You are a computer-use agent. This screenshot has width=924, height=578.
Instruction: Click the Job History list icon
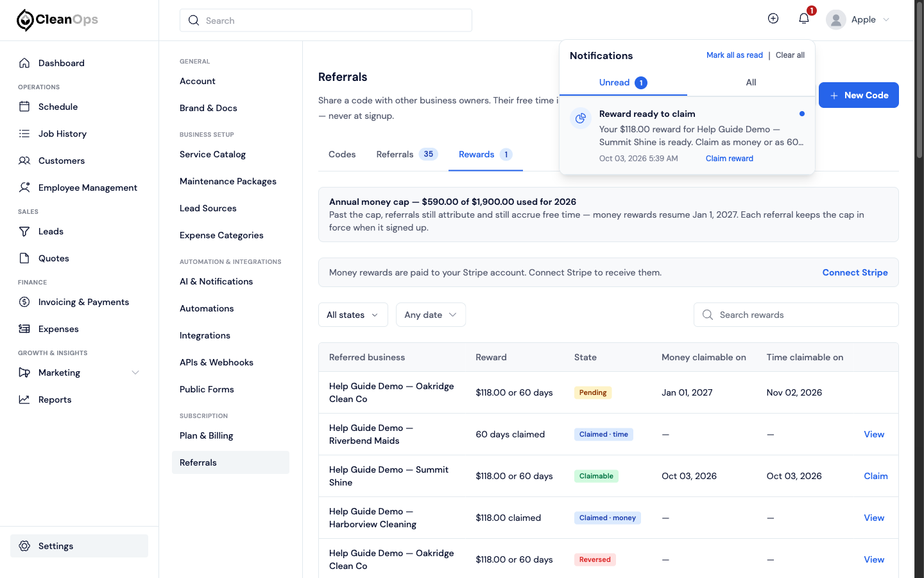[24, 134]
